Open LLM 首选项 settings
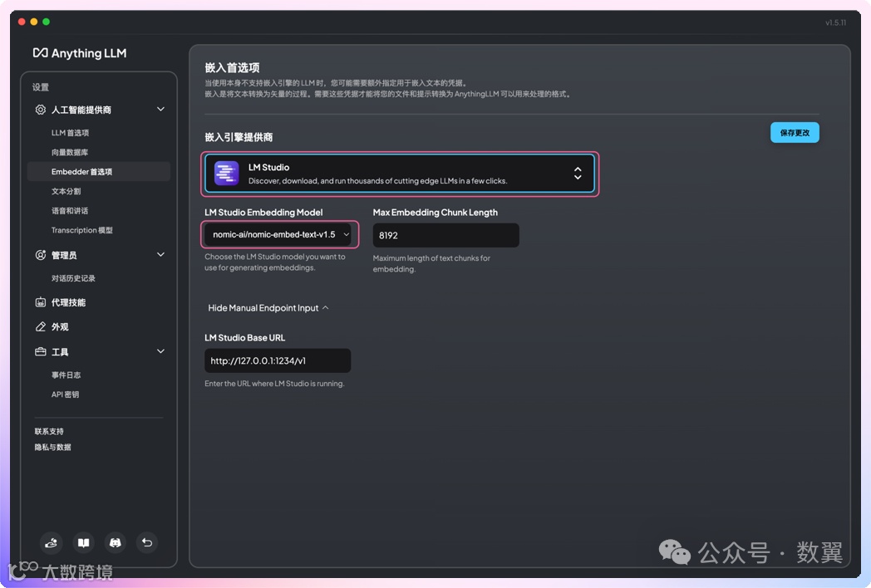This screenshot has height=588, width=871. tap(70, 133)
